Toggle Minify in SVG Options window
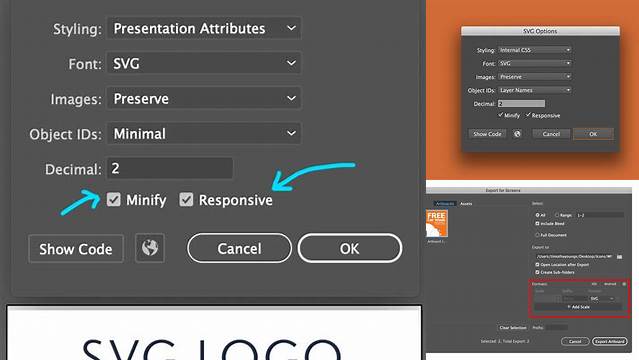The image size is (639, 360). coord(501,115)
